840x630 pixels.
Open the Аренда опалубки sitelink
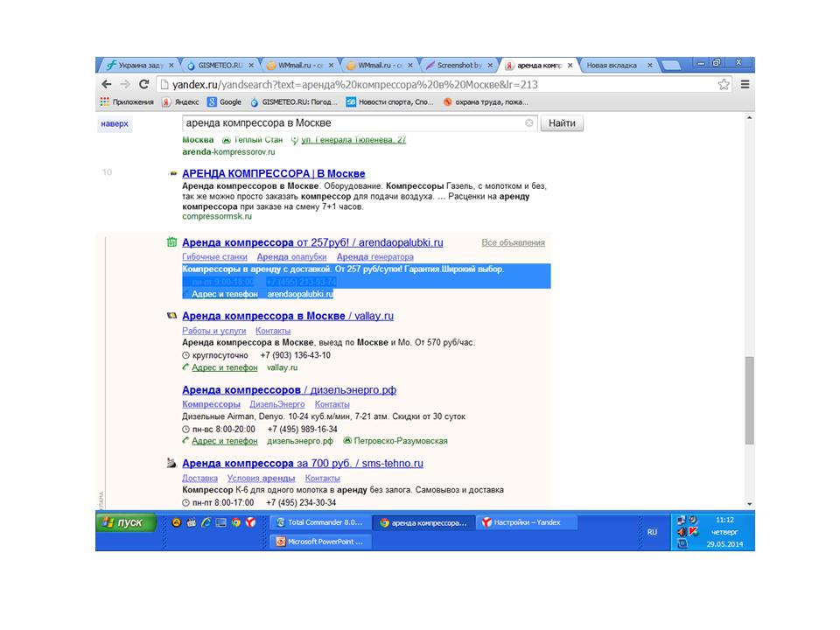[291, 257]
